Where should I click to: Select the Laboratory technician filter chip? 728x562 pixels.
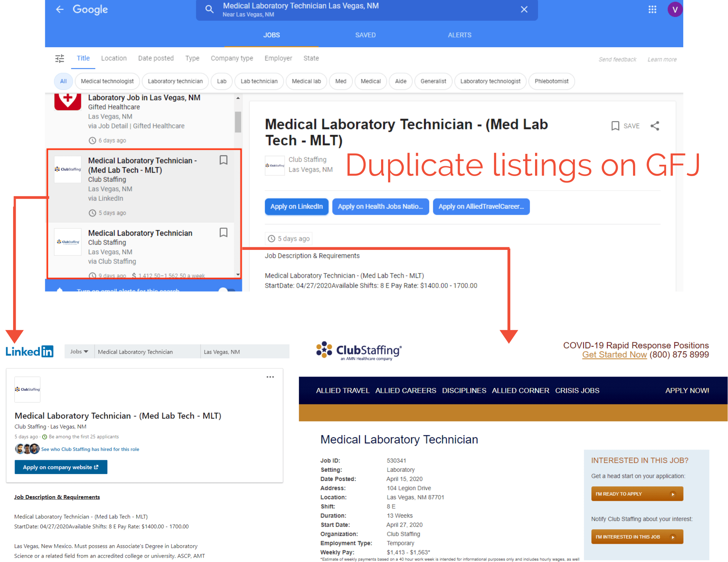coord(175,81)
